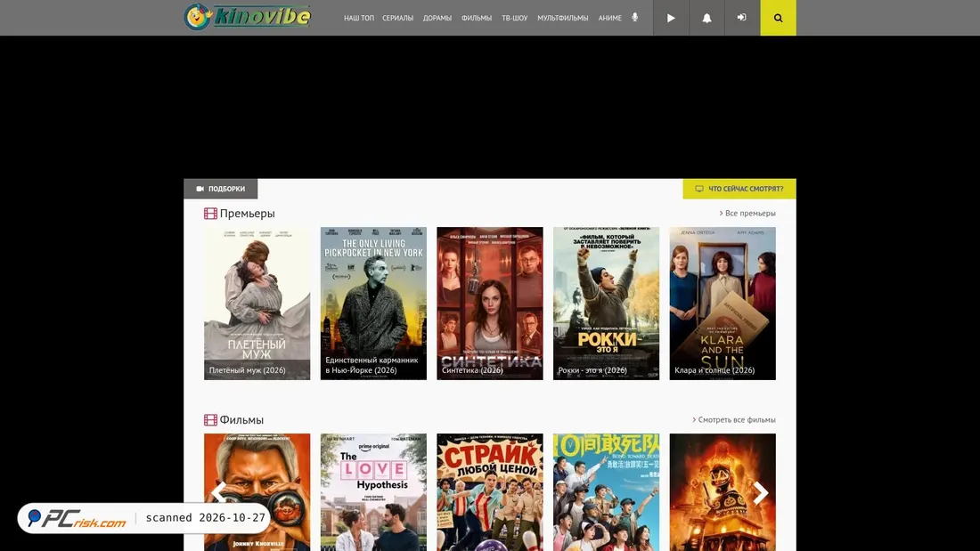Click the ЧТО СЕЙЧАС СМОТРЯТ? button
Viewport: 980px width, 551px height.
[x=739, y=189]
